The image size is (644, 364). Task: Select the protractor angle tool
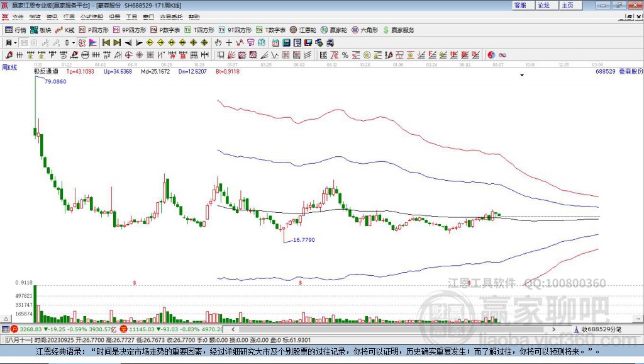[x=118, y=55]
